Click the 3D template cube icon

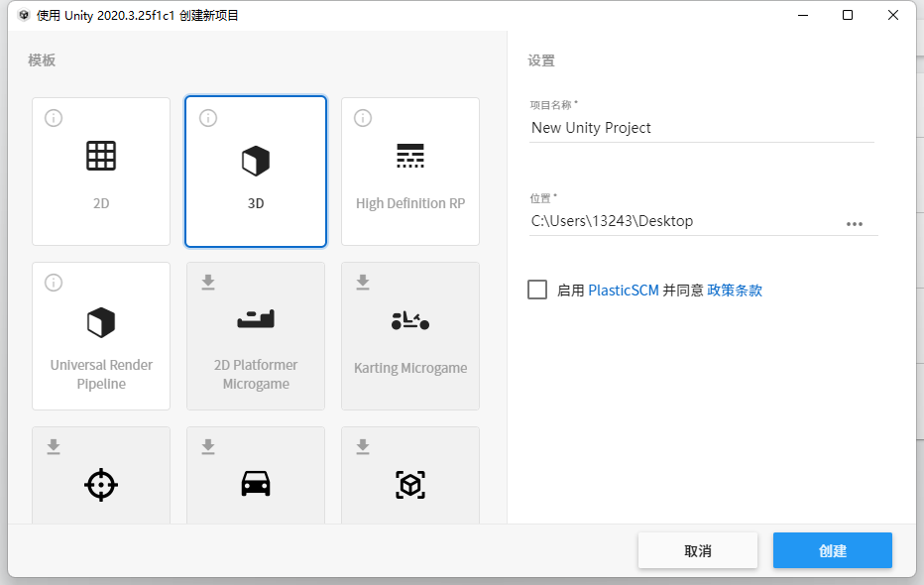[256, 162]
